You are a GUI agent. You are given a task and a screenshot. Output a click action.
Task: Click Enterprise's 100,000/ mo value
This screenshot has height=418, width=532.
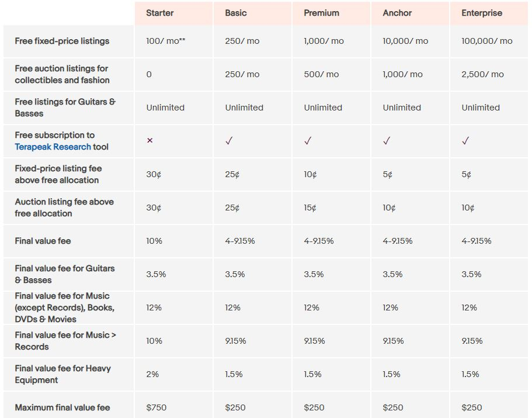487,41
